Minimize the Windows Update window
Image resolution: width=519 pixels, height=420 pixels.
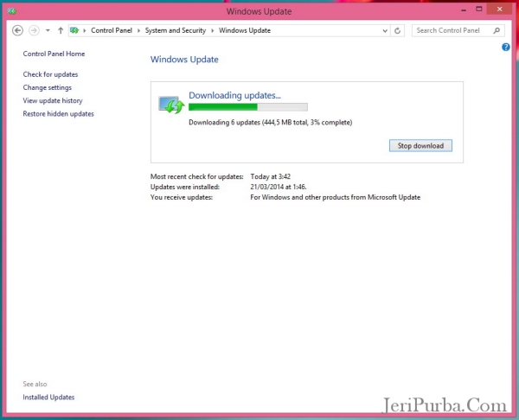click(x=464, y=10)
